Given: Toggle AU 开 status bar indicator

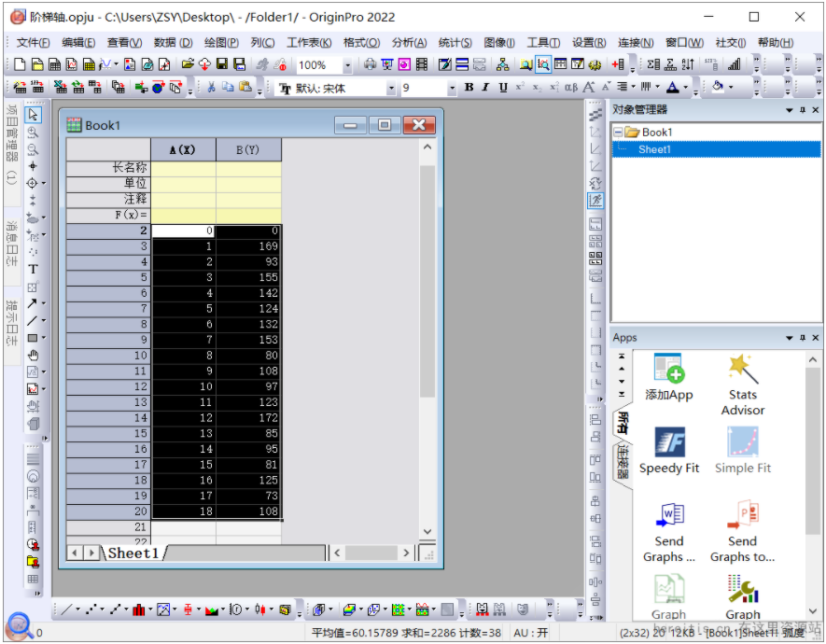Looking at the screenshot, I should pyautogui.click(x=530, y=633).
